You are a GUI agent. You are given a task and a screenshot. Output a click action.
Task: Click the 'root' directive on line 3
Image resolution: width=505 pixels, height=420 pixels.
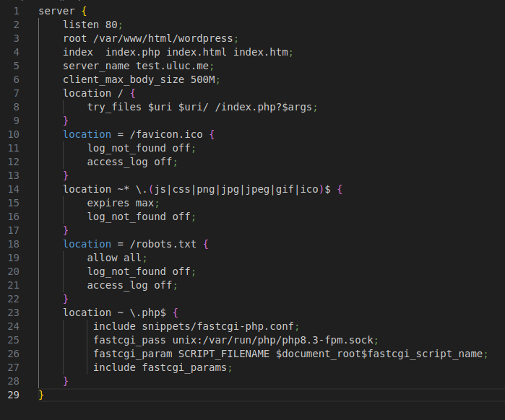click(x=74, y=39)
